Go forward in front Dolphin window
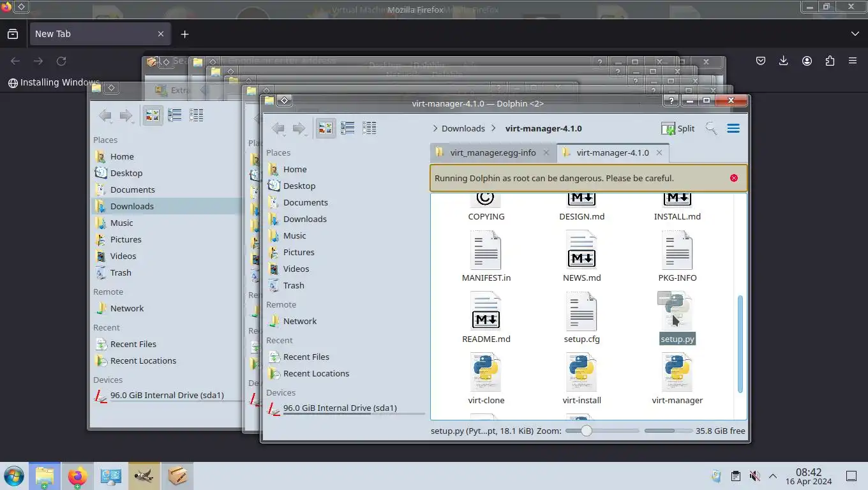 (x=299, y=128)
